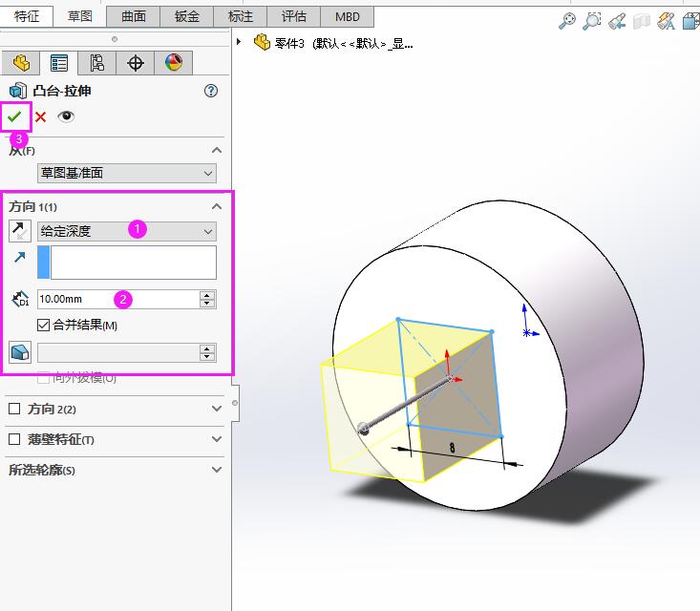Decrease draft angle with down spinner
Image resolution: width=700 pixels, height=611 pixels.
(x=207, y=357)
